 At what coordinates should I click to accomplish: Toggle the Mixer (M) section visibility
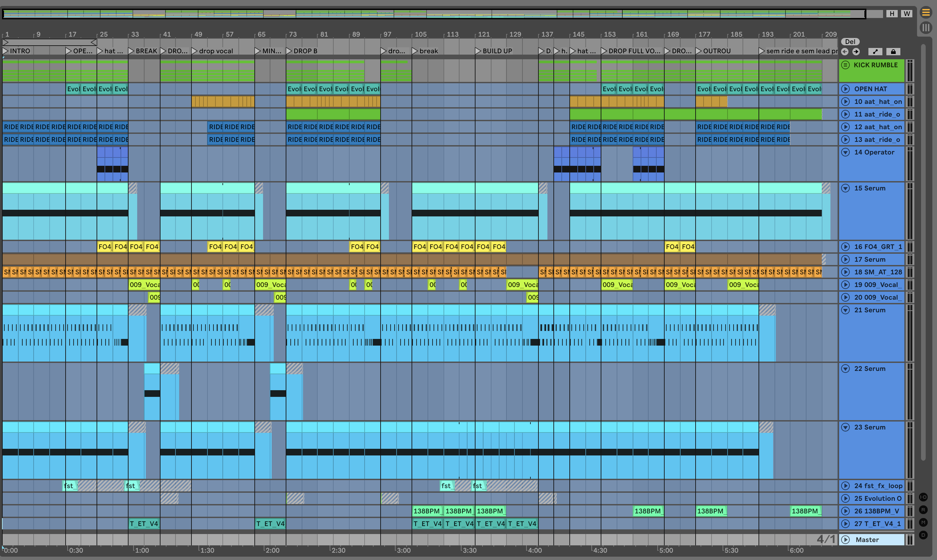pos(923,522)
